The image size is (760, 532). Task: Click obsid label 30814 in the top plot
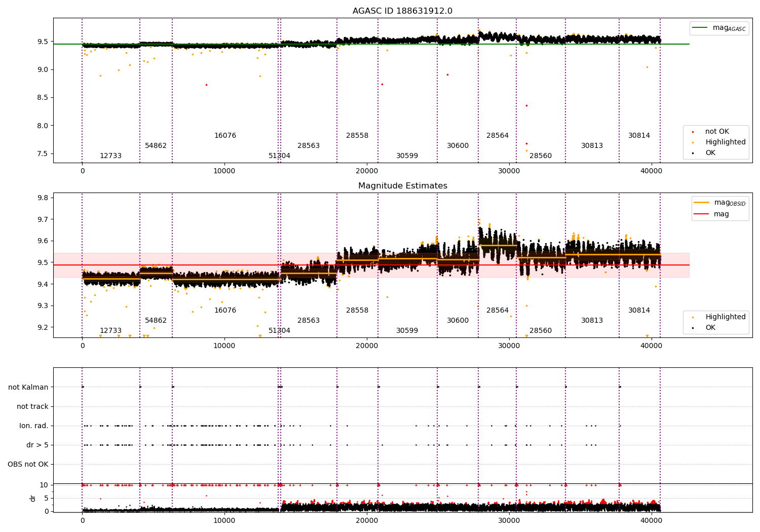click(x=639, y=136)
